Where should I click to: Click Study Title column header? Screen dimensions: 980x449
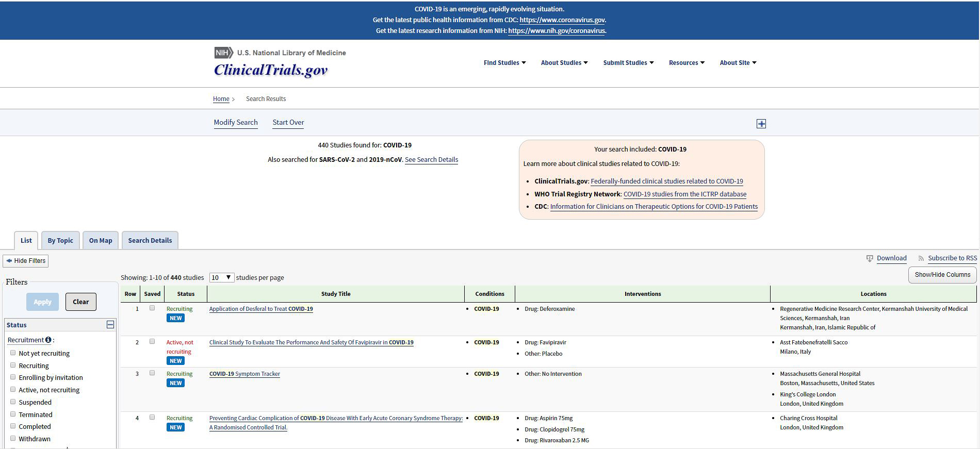tap(336, 294)
